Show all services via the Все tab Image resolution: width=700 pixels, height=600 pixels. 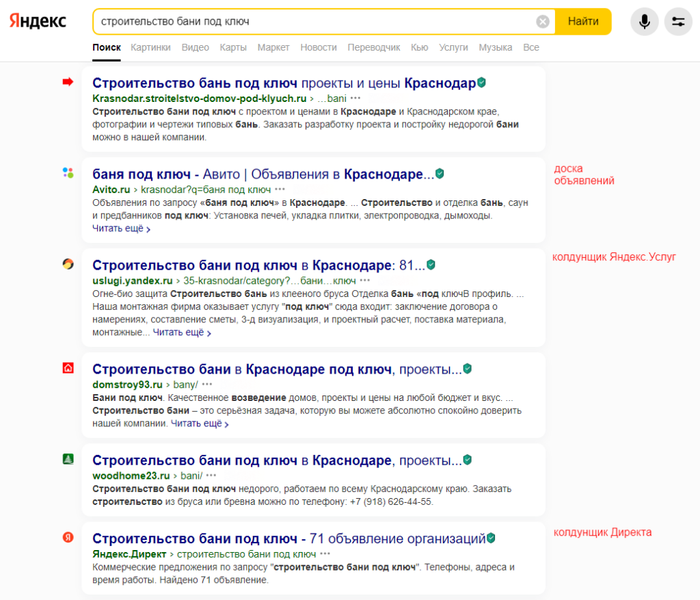[x=530, y=47]
